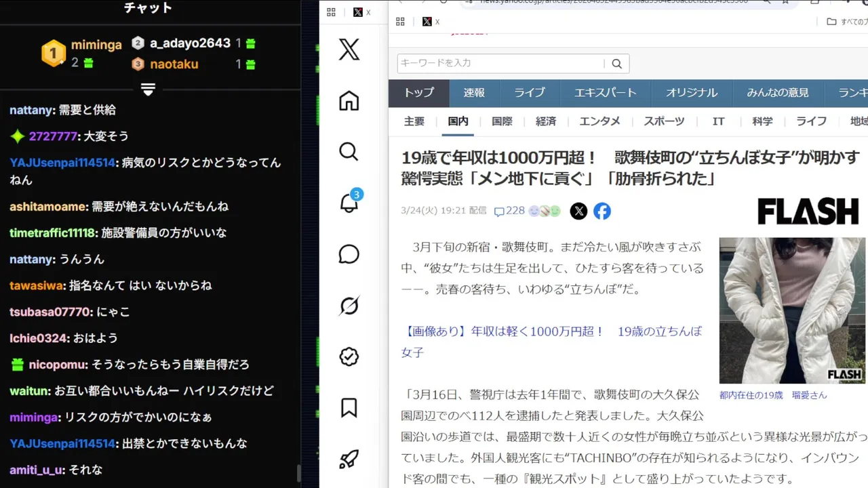Open the 【画像あり】年収は軽く1000万円超 link

click(x=551, y=342)
